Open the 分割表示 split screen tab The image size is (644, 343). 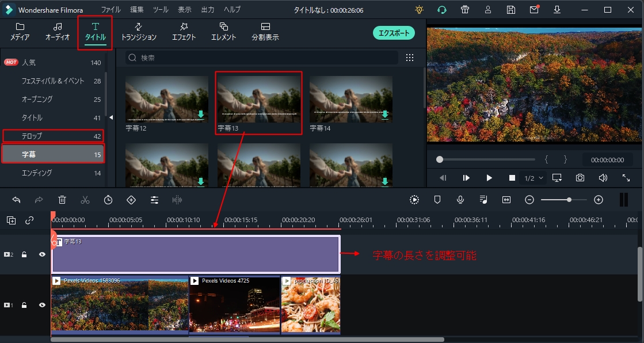tap(265, 32)
